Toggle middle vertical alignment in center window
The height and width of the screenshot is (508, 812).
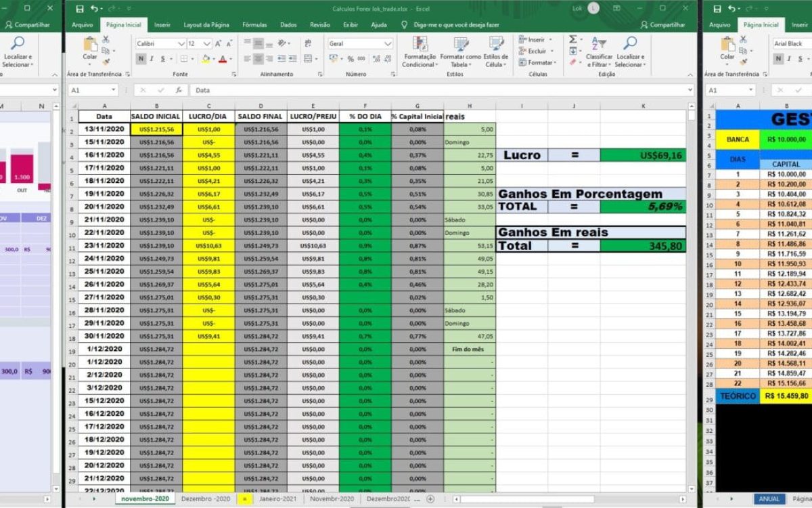[x=258, y=43]
